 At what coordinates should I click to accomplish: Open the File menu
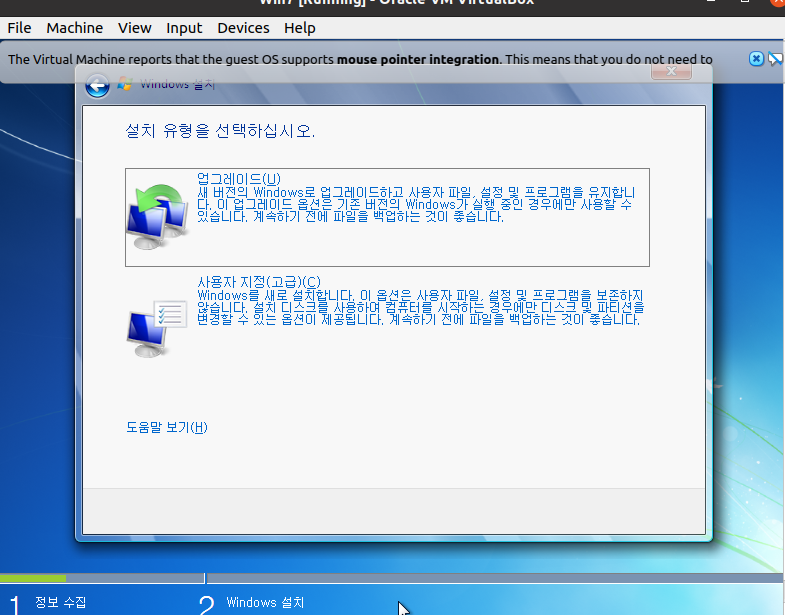point(19,28)
